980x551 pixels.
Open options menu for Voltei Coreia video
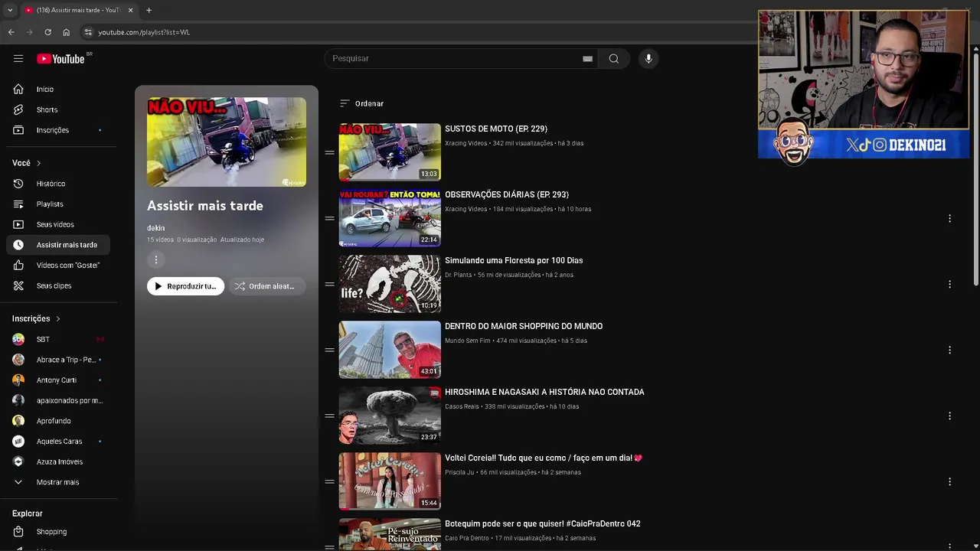point(949,481)
